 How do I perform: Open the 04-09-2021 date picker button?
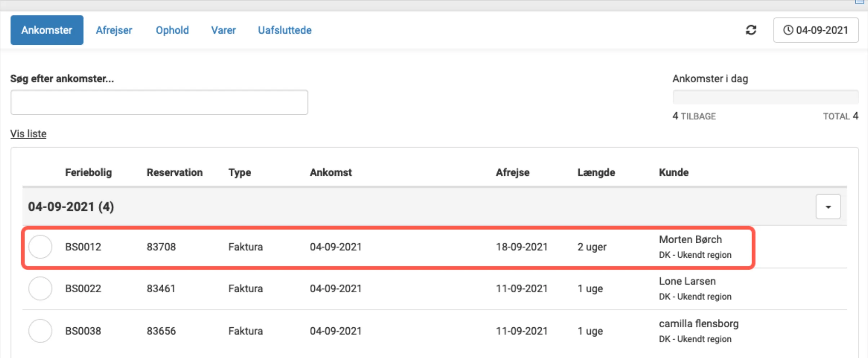(x=815, y=30)
